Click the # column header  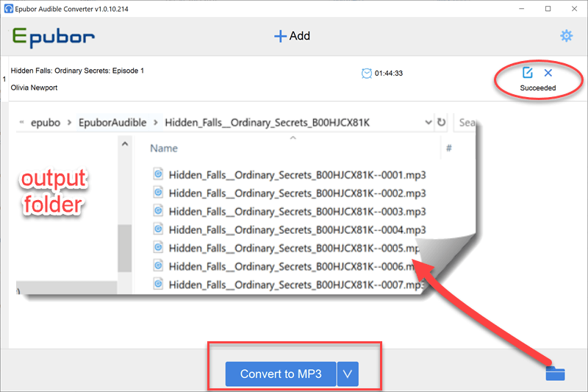click(x=449, y=148)
